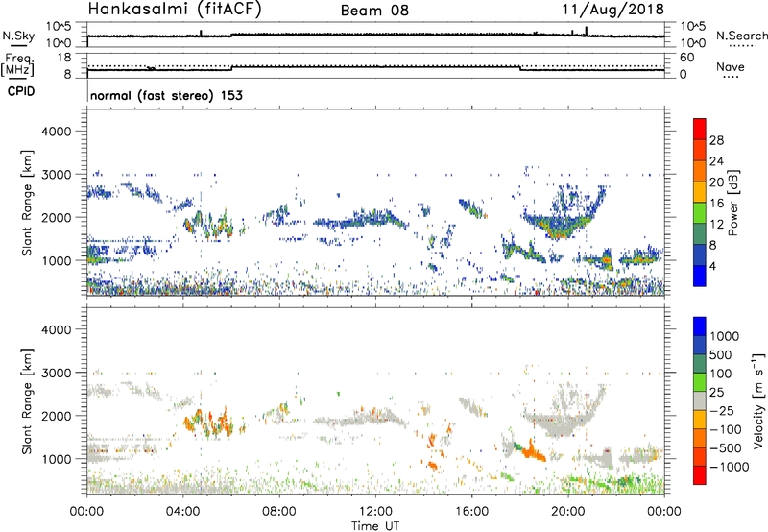Image resolution: width=768 pixels, height=532 pixels.
Task: Click the 28 tick on the power colorbar
Action: point(716,140)
